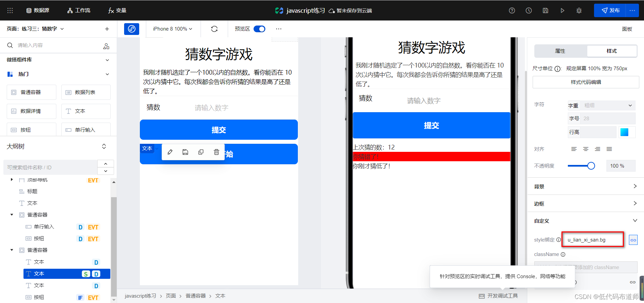Refresh the canvas preview
This screenshot has height=303, width=644.
(214, 29)
